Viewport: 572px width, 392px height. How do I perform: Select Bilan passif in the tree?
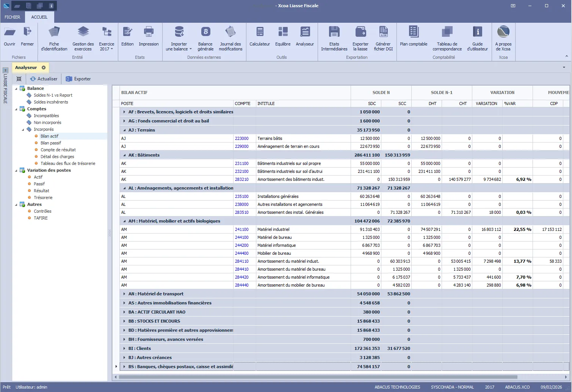[50, 143]
